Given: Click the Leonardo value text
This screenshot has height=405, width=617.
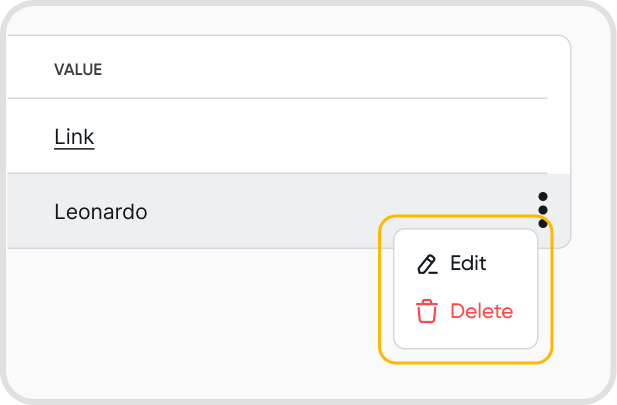Looking at the screenshot, I should click(x=100, y=211).
